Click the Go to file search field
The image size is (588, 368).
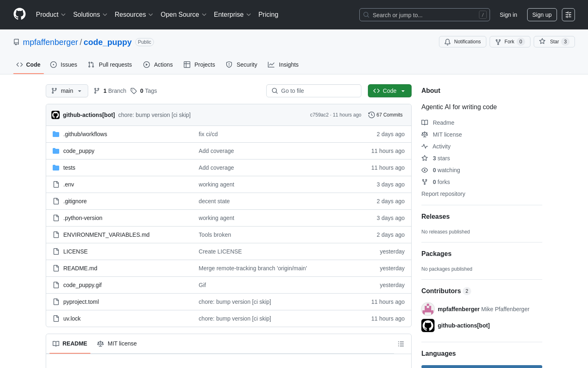[x=314, y=91]
